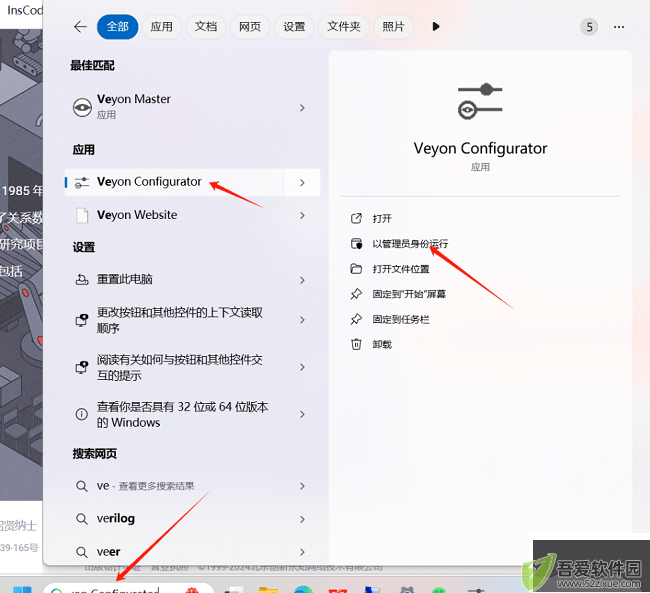Expand chevron beside 32 位或 64 位版本 setting

pyautogui.click(x=302, y=414)
